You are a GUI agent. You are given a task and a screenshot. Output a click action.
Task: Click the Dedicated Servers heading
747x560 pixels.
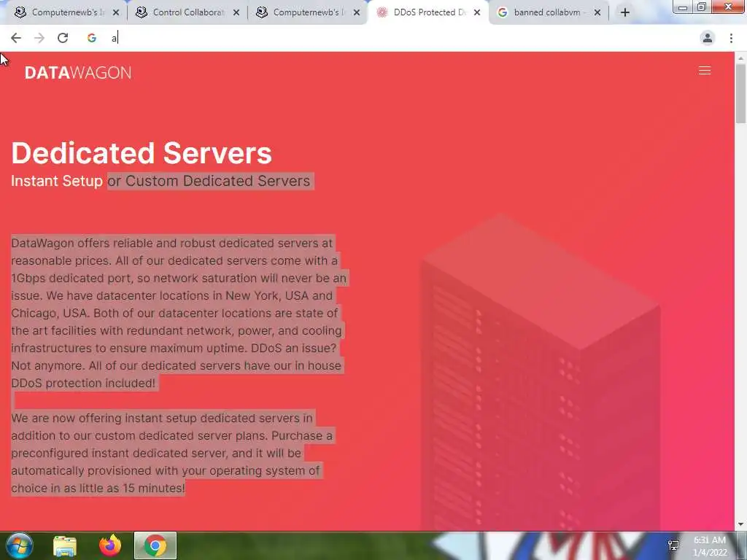(142, 153)
